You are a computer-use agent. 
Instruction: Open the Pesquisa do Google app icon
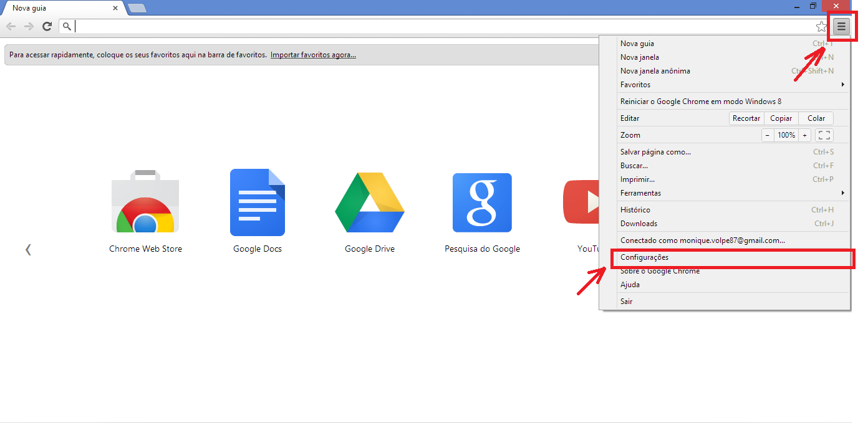click(x=482, y=202)
